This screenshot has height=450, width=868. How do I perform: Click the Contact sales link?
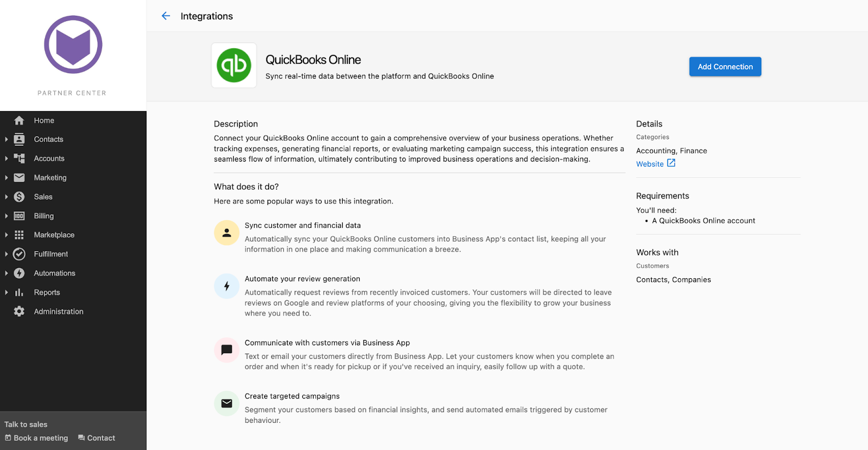101,438
